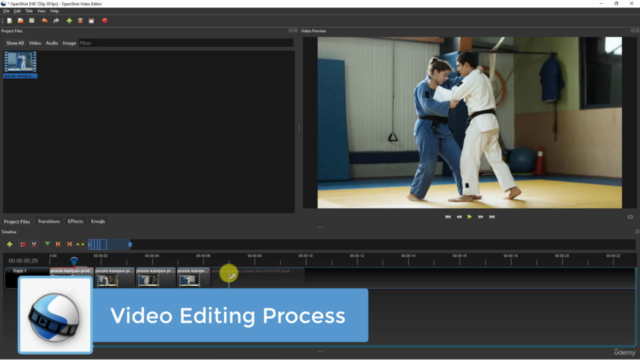This screenshot has height=360, width=640.
Task: Save the project via toolbar icon
Action: [31, 20]
